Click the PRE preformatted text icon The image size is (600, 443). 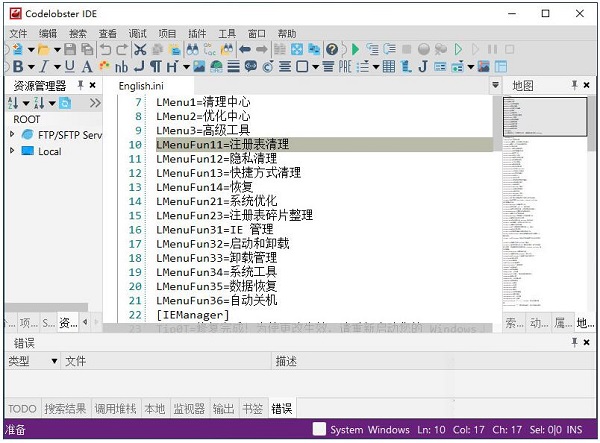pyautogui.click(x=345, y=67)
